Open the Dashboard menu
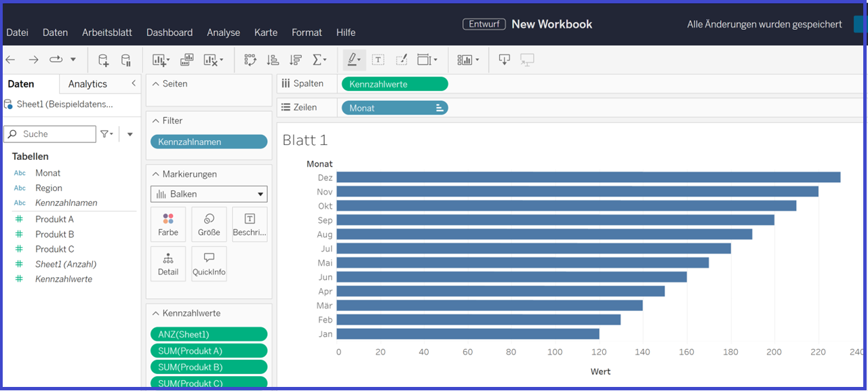 coord(170,33)
